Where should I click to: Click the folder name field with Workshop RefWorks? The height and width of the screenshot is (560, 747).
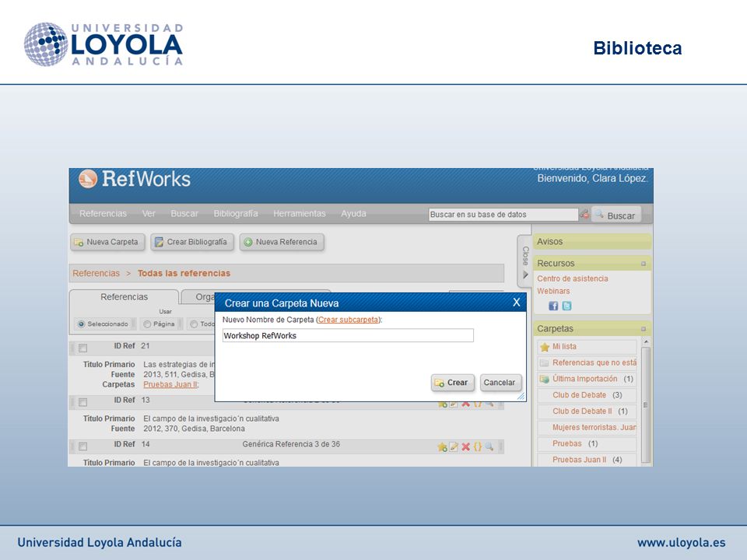pos(348,336)
